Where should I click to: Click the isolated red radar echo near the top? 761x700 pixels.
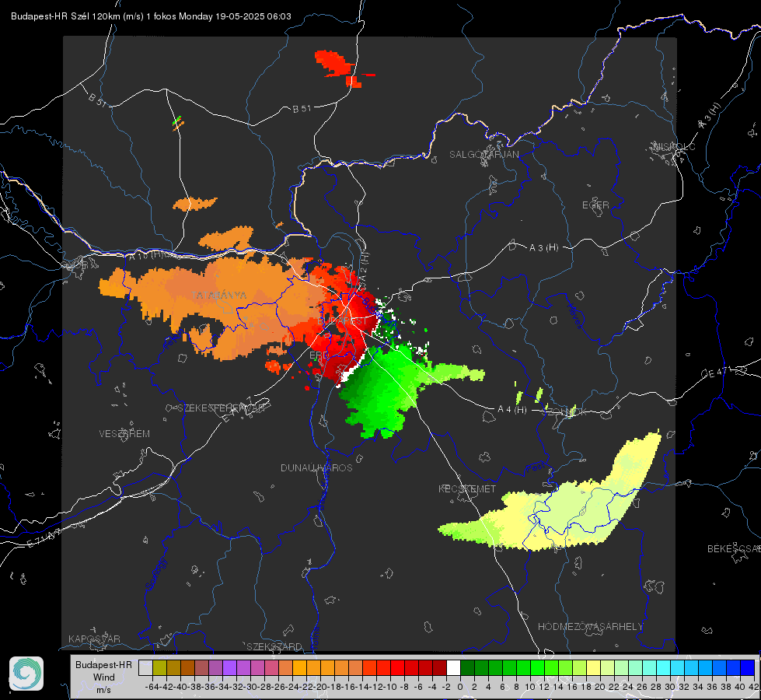pyautogui.click(x=335, y=64)
